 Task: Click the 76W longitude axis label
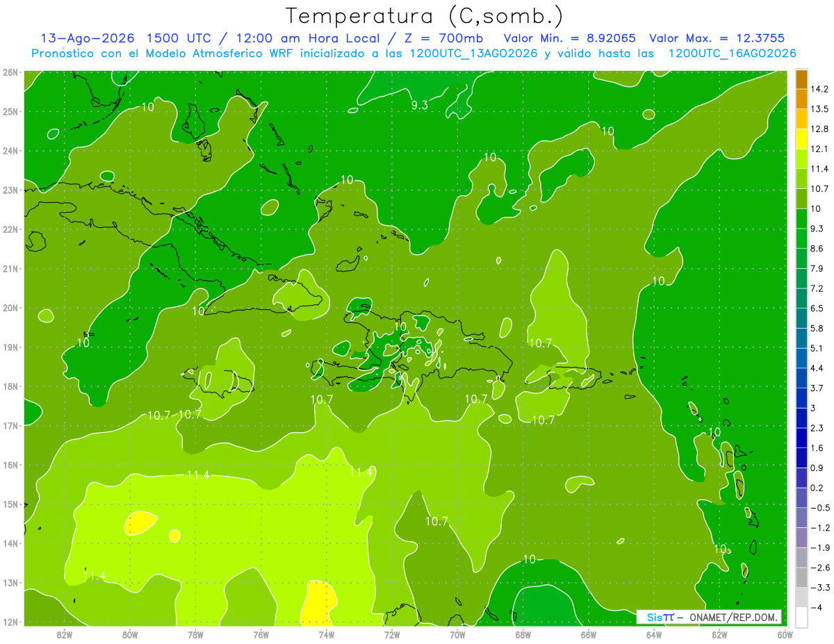point(261,634)
